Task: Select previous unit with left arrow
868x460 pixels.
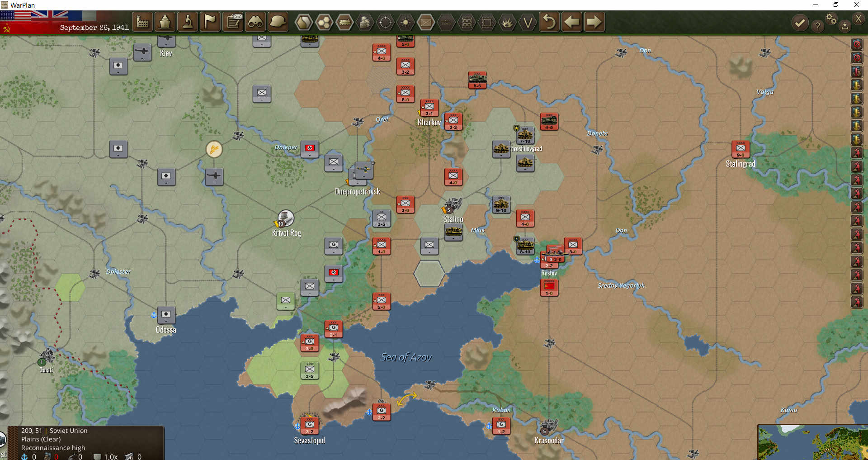Action: [x=571, y=22]
